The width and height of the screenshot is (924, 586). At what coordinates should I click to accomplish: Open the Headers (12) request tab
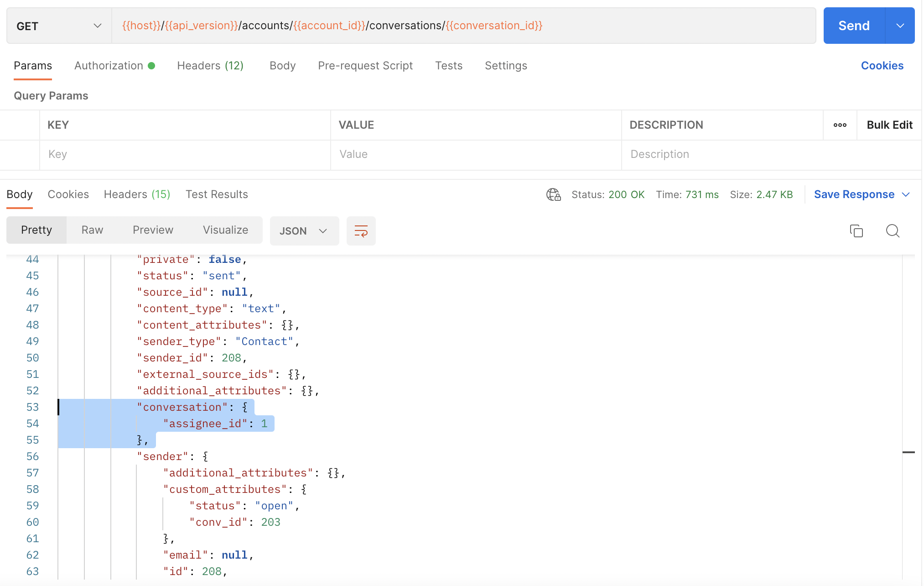pos(210,65)
